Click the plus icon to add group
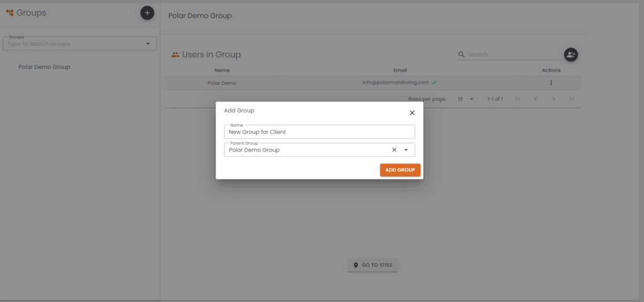Screen dimensions: 644x302 [x=147, y=13]
